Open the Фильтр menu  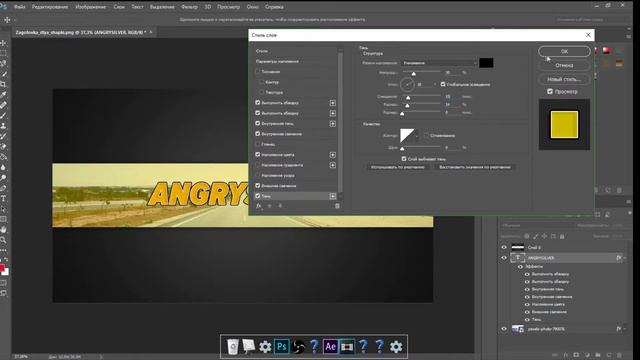click(x=189, y=7)
